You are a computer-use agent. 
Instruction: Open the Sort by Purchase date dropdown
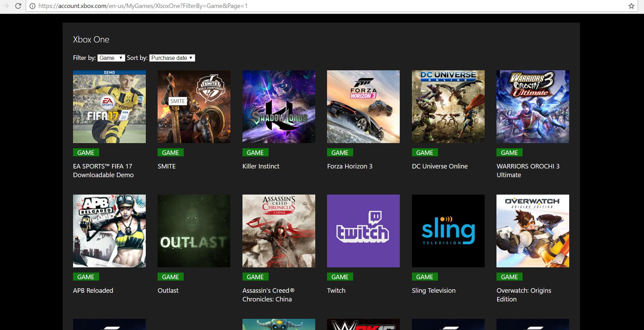172,58
